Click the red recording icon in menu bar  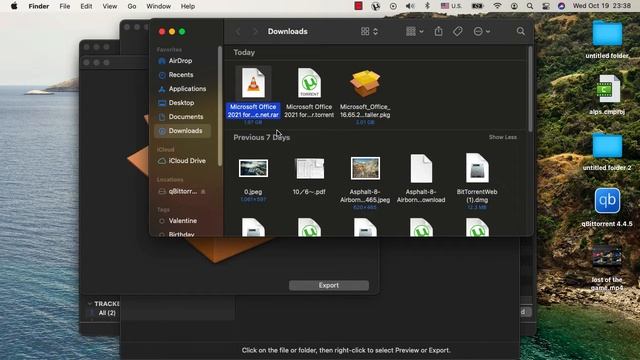(x=358, y=6)
